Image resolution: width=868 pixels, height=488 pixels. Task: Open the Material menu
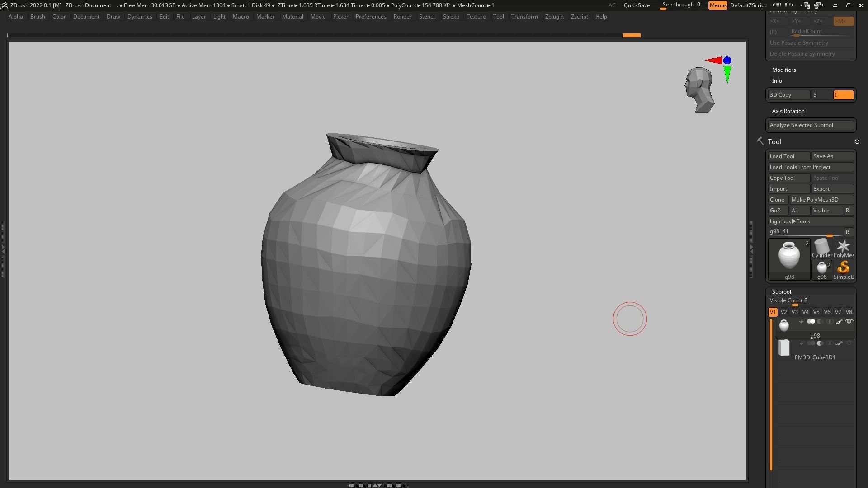tap(292, 17)
